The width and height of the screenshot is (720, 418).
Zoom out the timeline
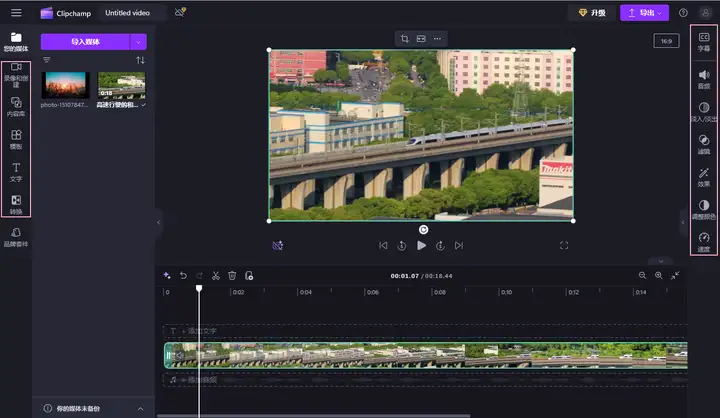tap(642, 275)
